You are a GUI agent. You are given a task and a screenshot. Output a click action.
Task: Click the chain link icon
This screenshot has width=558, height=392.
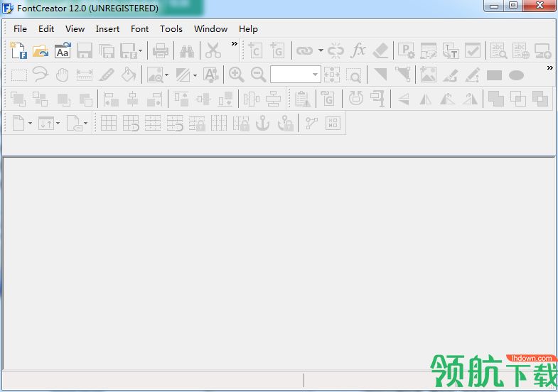coord(305,51)
